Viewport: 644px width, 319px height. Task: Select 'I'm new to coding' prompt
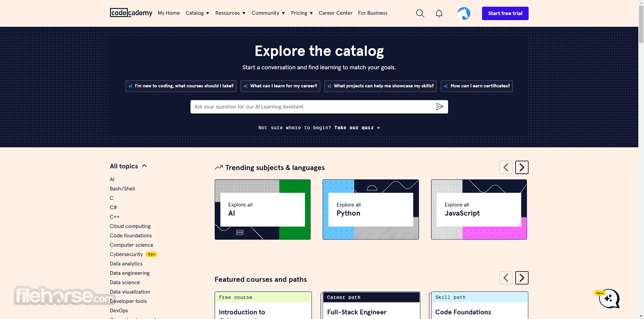(181, 86)
